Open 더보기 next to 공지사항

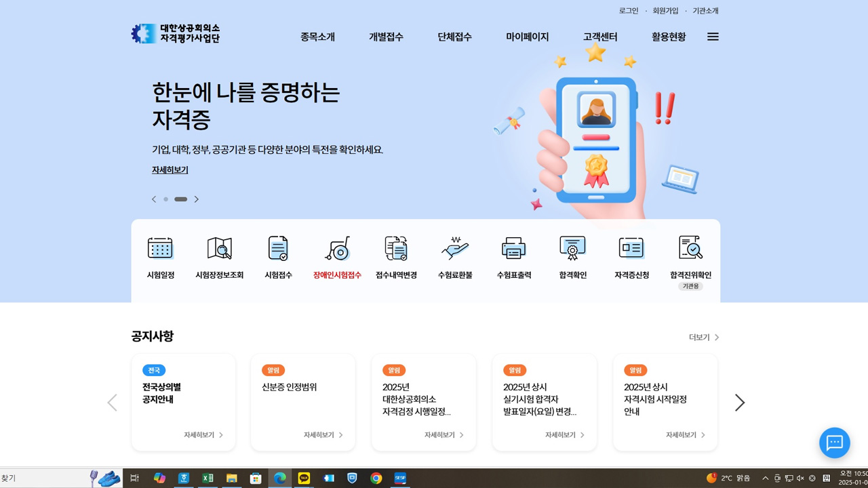pyautogui.click(x=701, y=337)
